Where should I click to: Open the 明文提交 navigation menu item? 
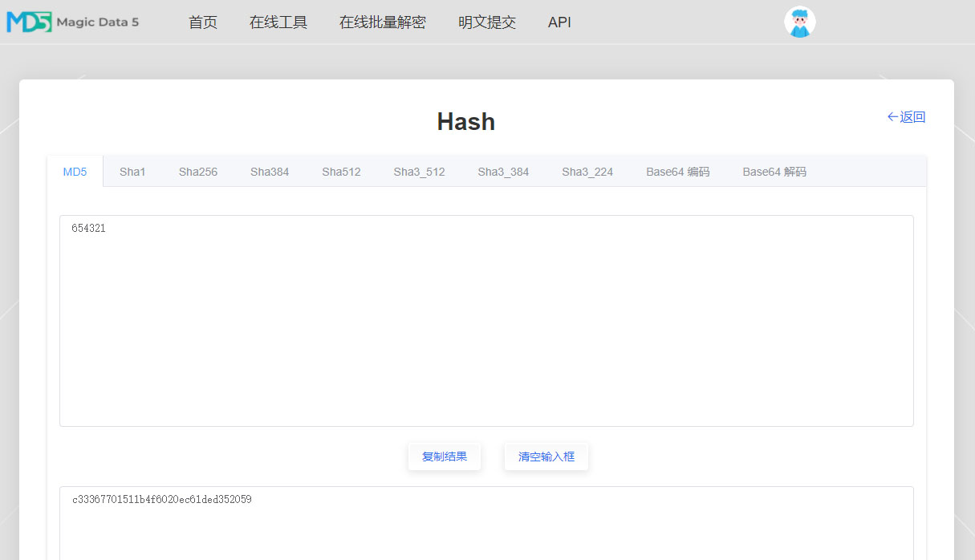(x=486, y=22)
